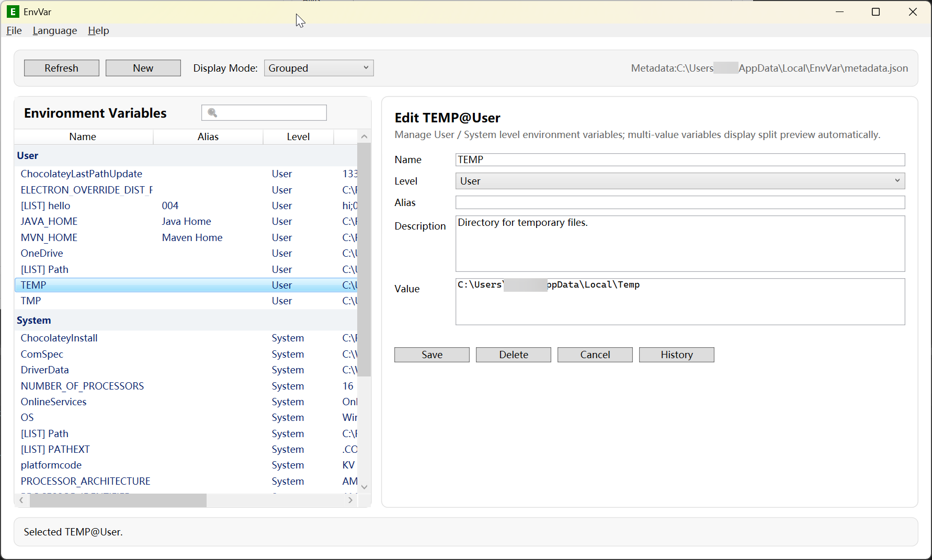
Task: View History for the TEMP variable
Action: pos(676,355)
